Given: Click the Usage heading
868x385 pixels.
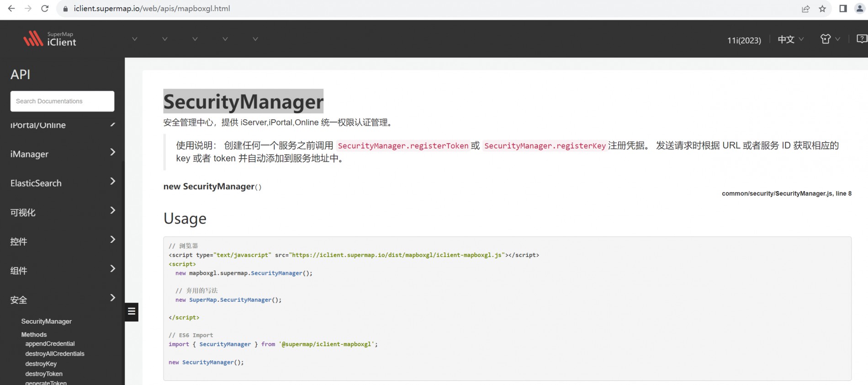Looking at the screenshot, I should tap(185, 219).
